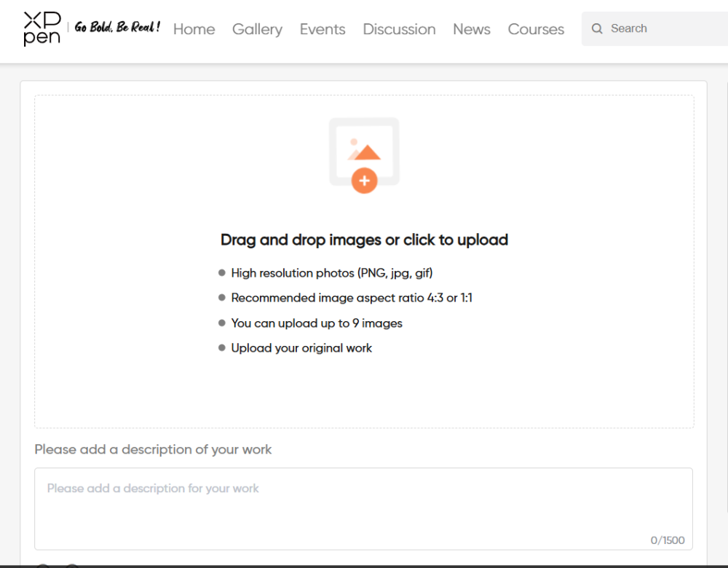The image size is (728, 568).
Task: Click the 'Upload your original work' text
Action: (x=301, y=348)
